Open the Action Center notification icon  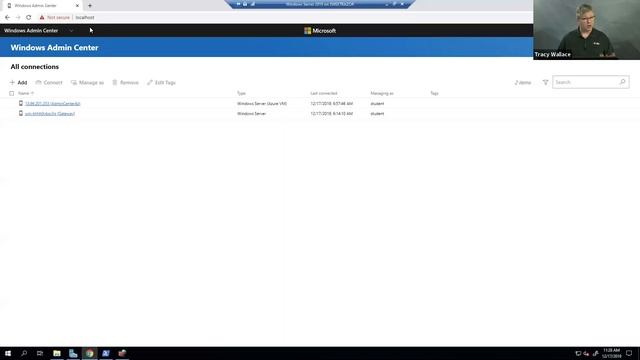[629, 353]
